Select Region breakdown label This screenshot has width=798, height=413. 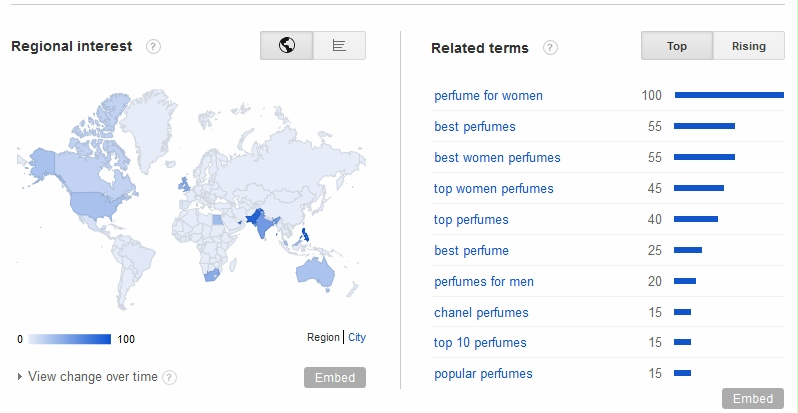[323, 337]
